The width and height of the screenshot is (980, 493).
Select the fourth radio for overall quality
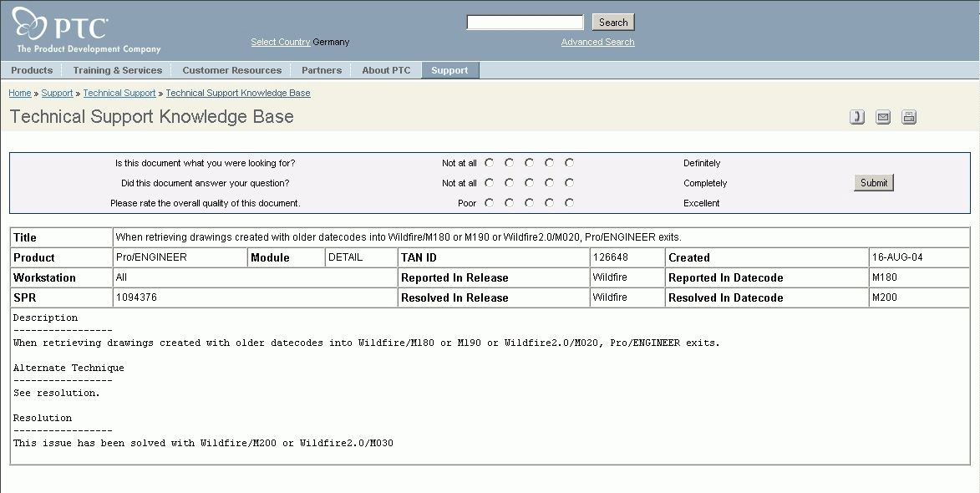(x=550, y=202)
